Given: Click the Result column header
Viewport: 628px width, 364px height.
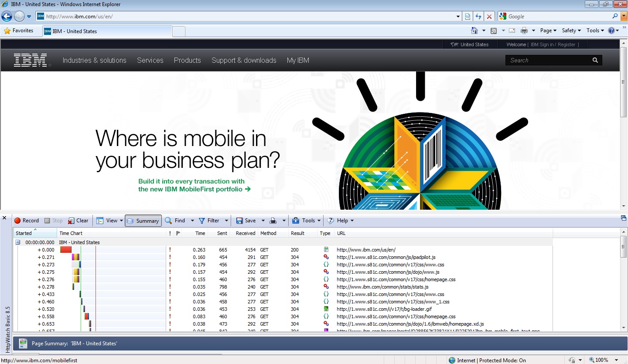Looking at the screenshot, I should click(303, 233).
